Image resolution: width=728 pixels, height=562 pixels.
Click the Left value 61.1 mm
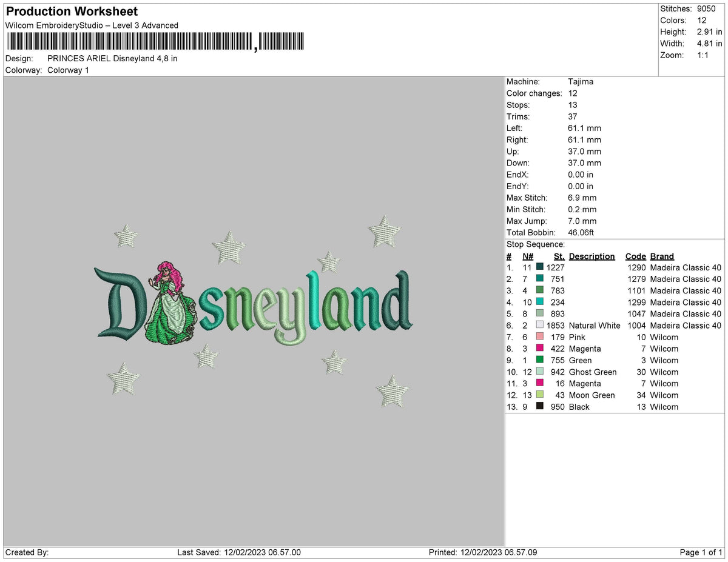tap(584, 129)
